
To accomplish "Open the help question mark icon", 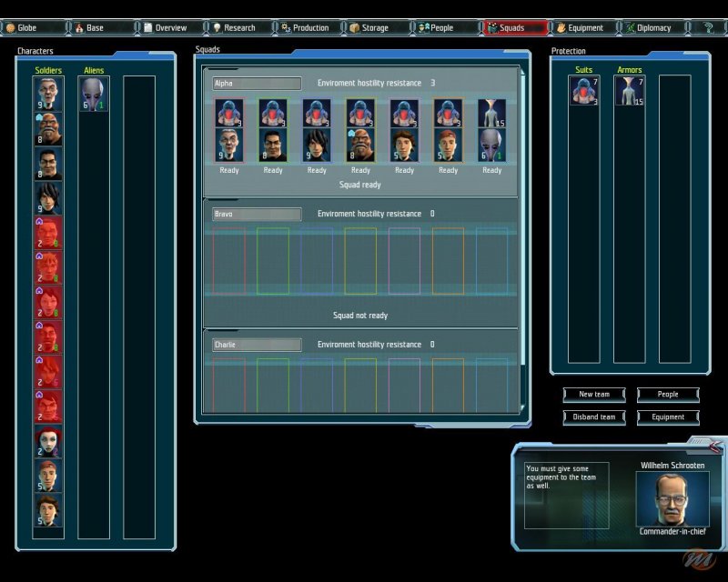I will (x=708, y=27).
